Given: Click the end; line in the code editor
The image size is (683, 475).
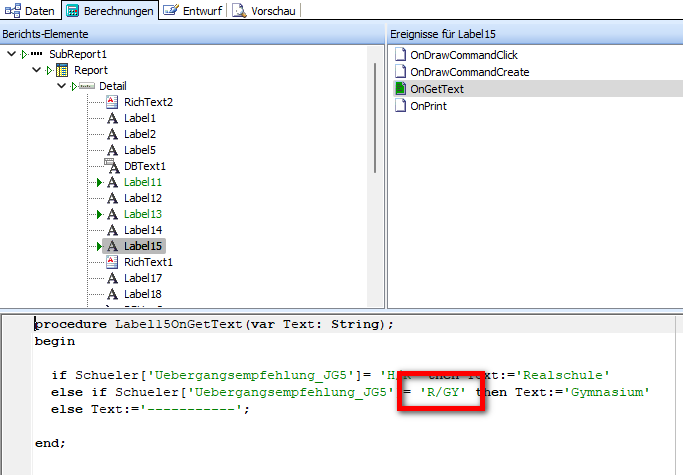Looking at the screenshot, I should pos(50,443).
